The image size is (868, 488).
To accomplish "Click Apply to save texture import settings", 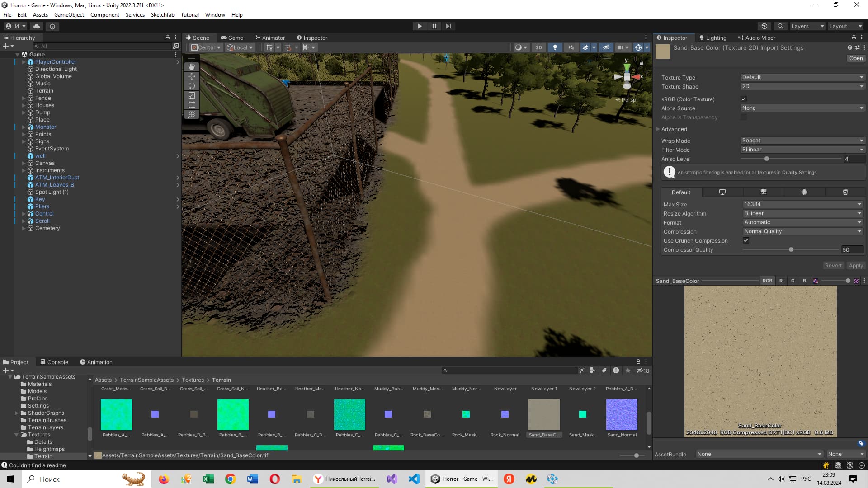I will coord(856,265).
